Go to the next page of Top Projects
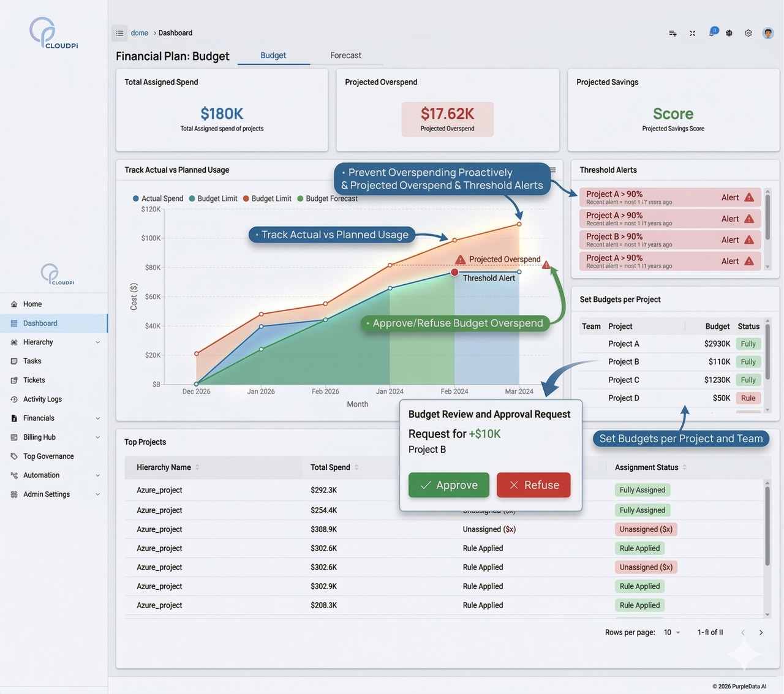The height and width of the screenshot is (694, 784). click(761, 633)
